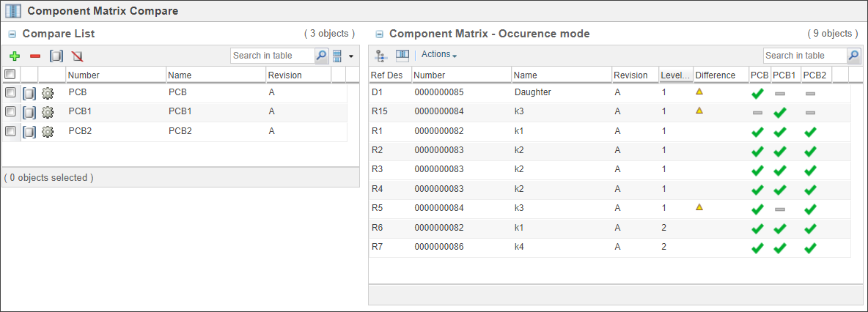Click PCB2 checkmark in R7 row
Image resolution: width=868 pixels, height=312 pixels.
click(810, 248)
